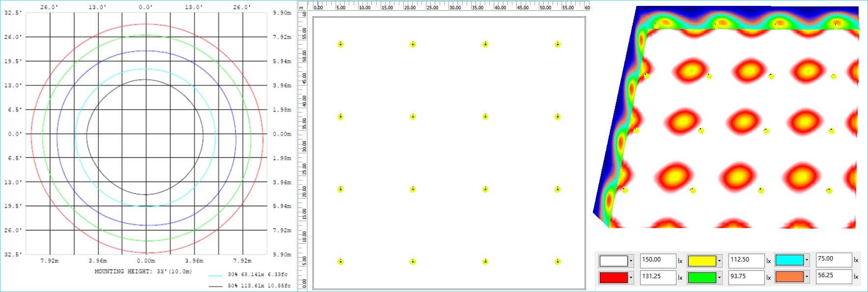Pick middle floor row's second luminaire in 3D view
This screenshot has height=292, width=868.
coord(701,130)
